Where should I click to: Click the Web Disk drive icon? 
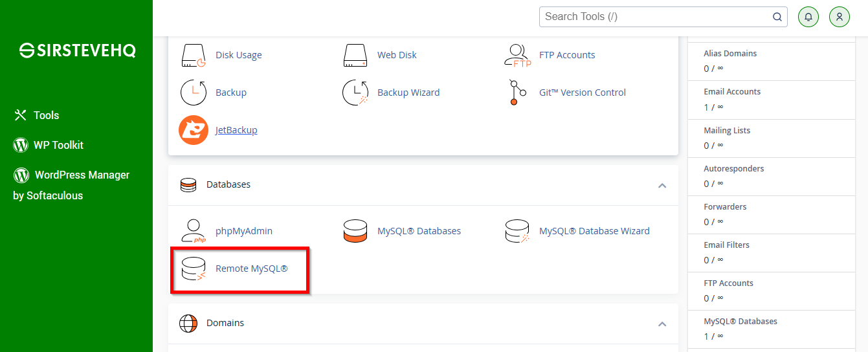pyautogui.click(x=355, y=55)
